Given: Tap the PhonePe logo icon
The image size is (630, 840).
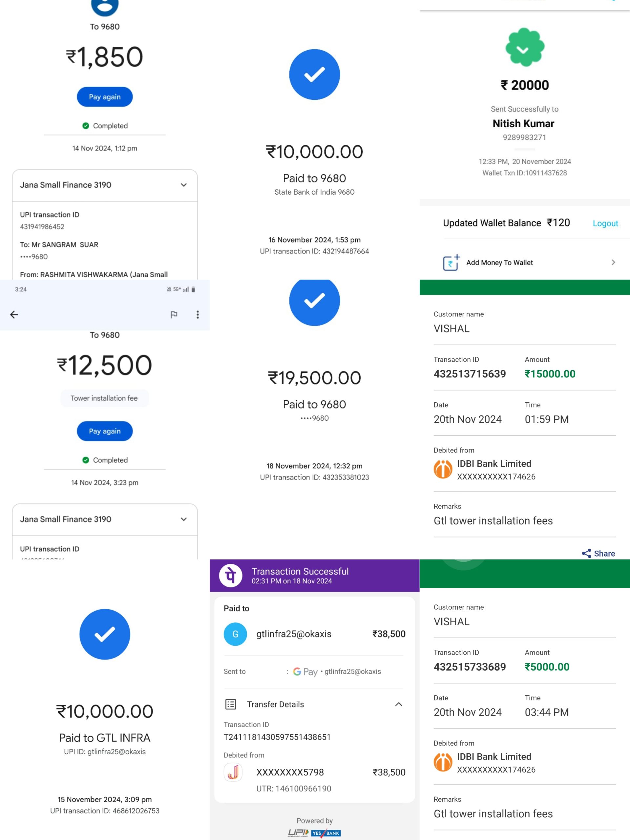Looking at the screenshot, I should pos(230,575).
